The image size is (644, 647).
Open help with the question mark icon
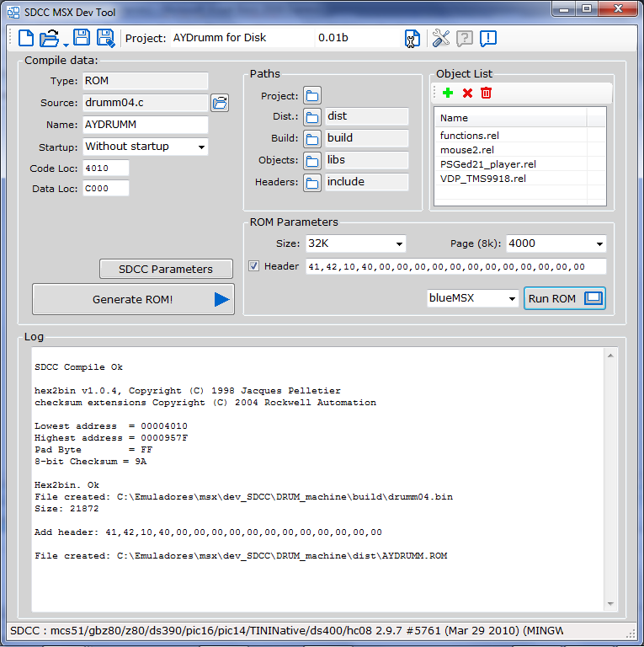coord(465,39)
